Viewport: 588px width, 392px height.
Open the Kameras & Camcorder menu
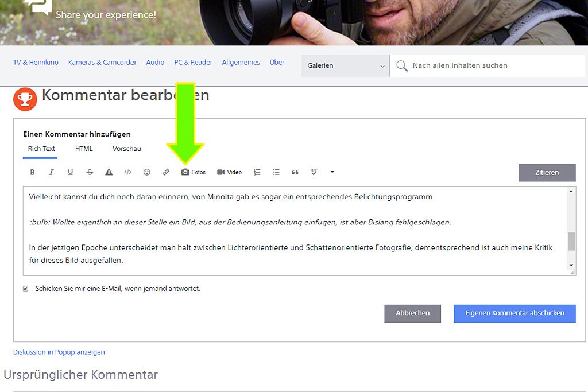point(102,62)
